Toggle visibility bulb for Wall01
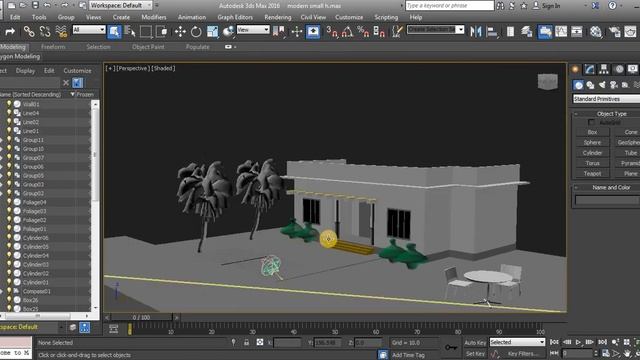The image size is (640, 360). pyautogui.click(x=9, y=104)
